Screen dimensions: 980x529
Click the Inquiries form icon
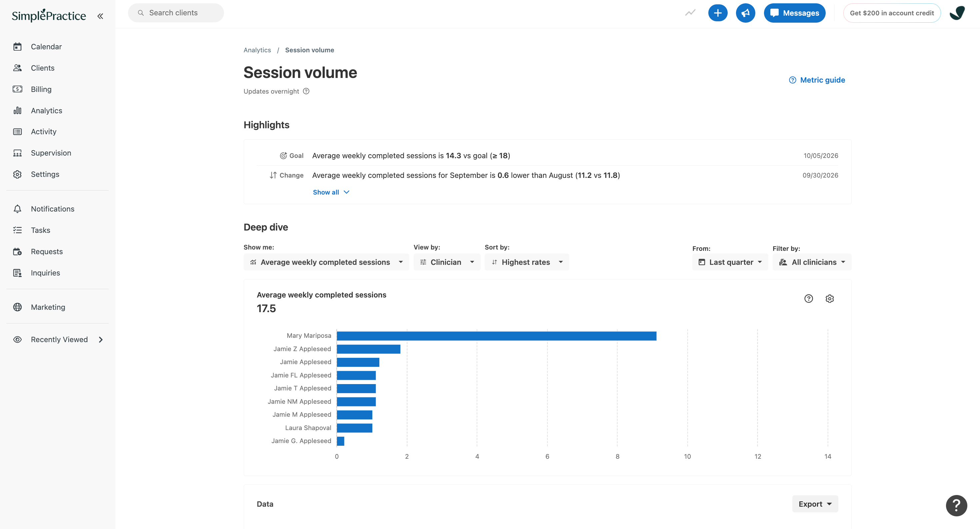[x=17, y=273]
